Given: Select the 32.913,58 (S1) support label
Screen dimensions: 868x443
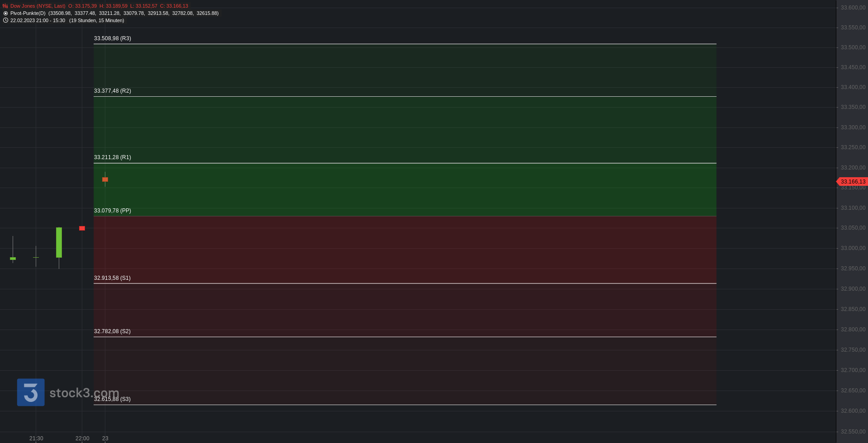Looking at the screenshot, I should coord(112,278).
